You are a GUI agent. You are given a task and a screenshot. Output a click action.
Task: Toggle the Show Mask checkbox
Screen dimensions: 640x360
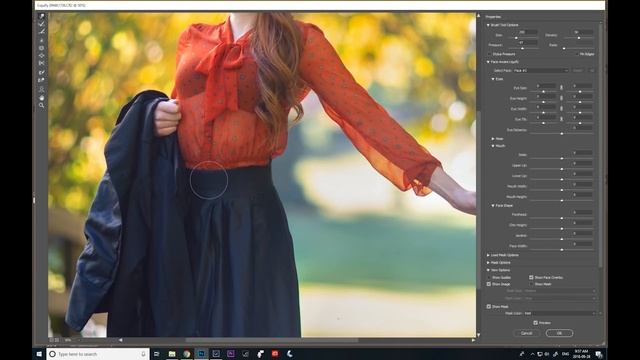pos(489,307)
